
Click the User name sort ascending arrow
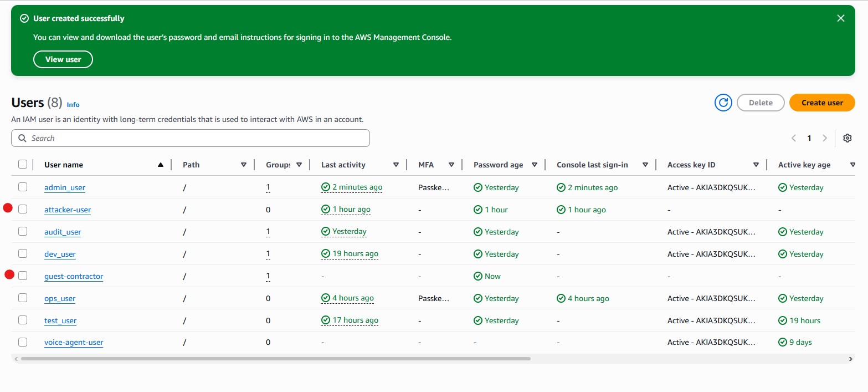pos(161,165)
